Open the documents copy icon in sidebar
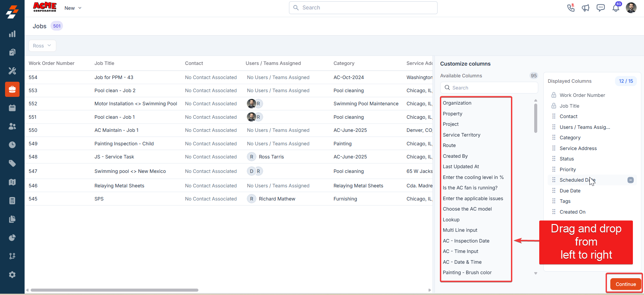 [12, 219]
